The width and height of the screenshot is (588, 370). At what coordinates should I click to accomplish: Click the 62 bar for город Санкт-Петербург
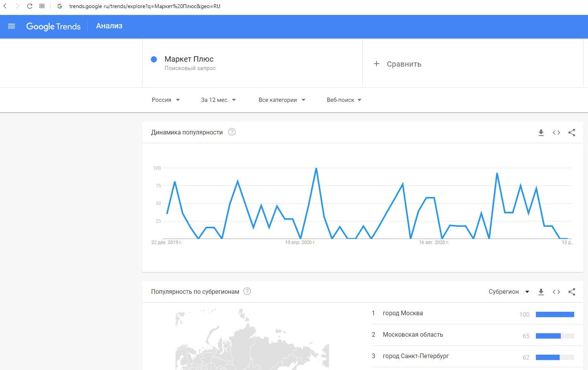[555, 357]
